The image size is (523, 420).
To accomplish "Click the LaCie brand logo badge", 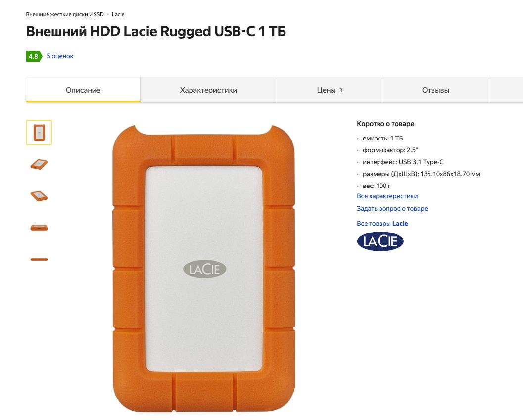I will click(380, 241).
